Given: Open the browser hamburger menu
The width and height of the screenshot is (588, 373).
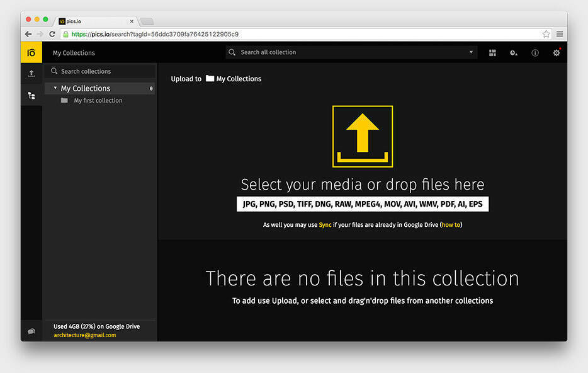Looking at the screenshot, I should click(x=560, y=34).
